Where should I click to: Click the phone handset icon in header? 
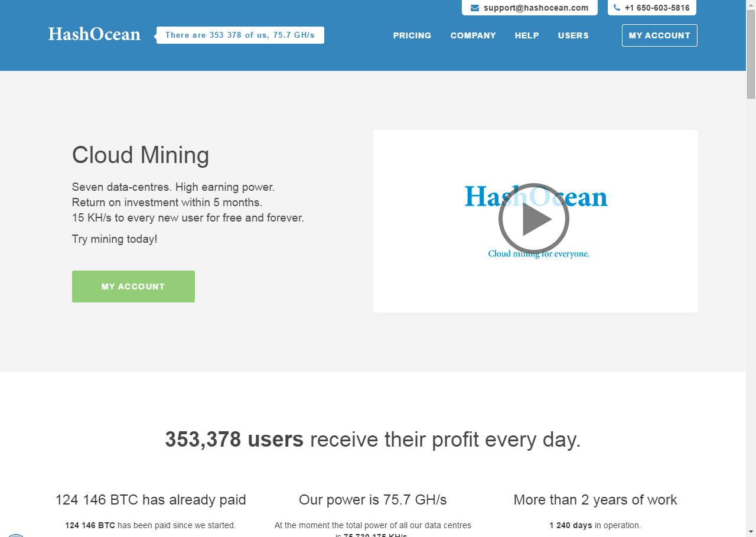617,8
